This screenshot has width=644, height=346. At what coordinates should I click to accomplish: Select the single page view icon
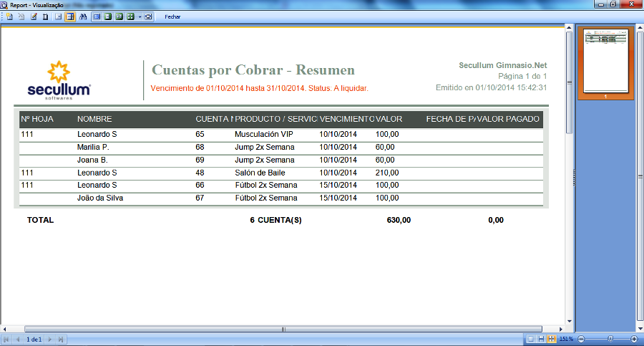tap(108, 17)
